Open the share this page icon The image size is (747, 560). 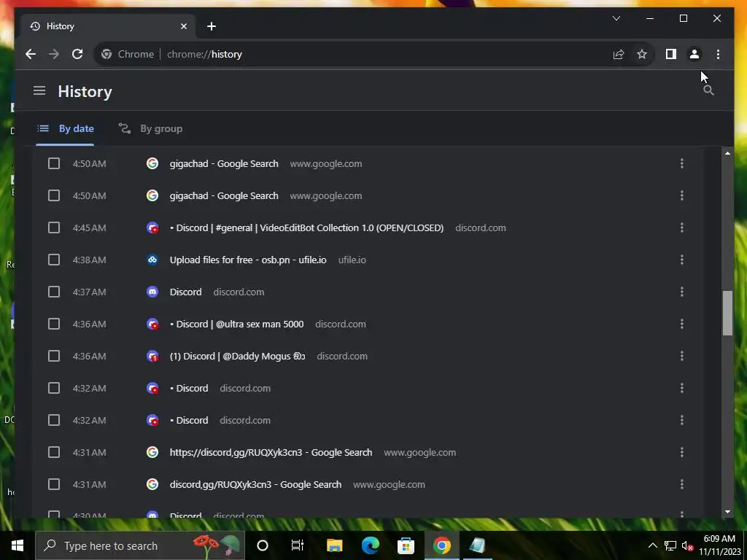[619, 54]
